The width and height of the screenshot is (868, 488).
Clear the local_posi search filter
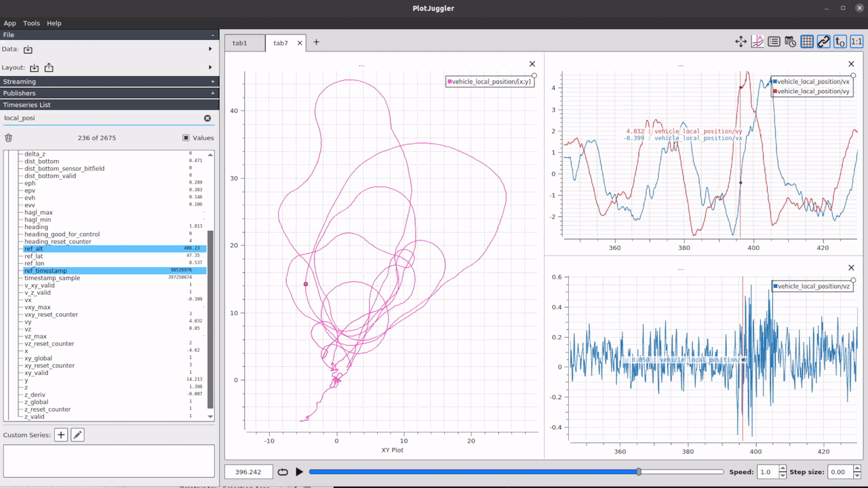208,118
